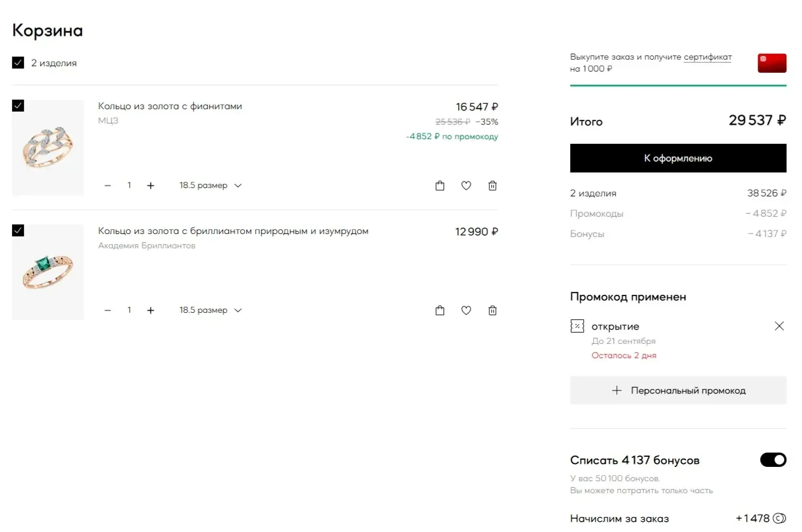Decrease quantity of the cubic zirconia ring
802x532 pixels.
[108, 186]
